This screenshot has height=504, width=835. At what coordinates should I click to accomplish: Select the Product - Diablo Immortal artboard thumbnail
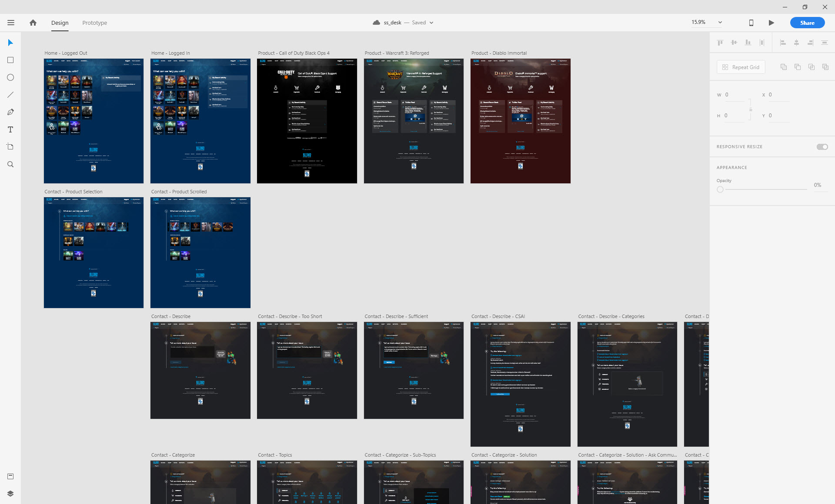point(521,121)
